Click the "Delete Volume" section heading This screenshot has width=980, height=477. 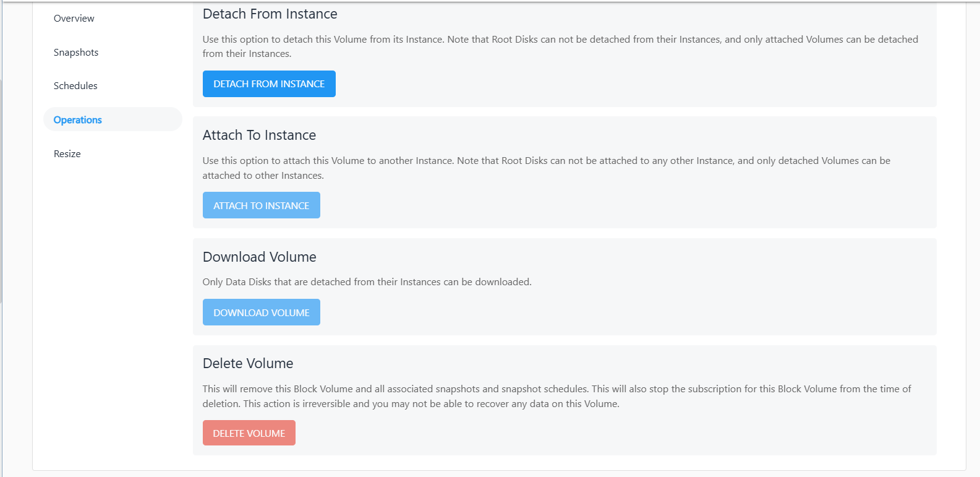(x=248, y=364)
